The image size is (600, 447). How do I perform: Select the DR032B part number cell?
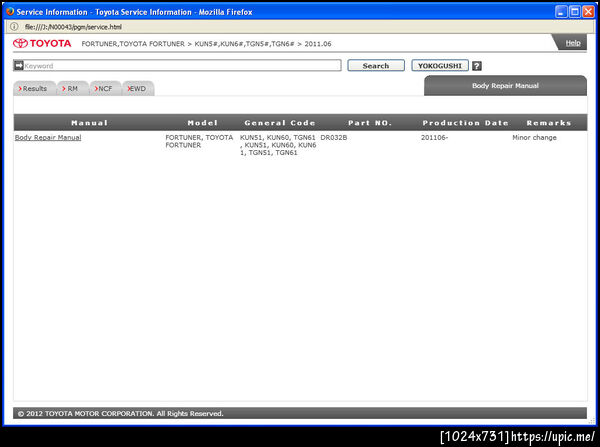334,137
